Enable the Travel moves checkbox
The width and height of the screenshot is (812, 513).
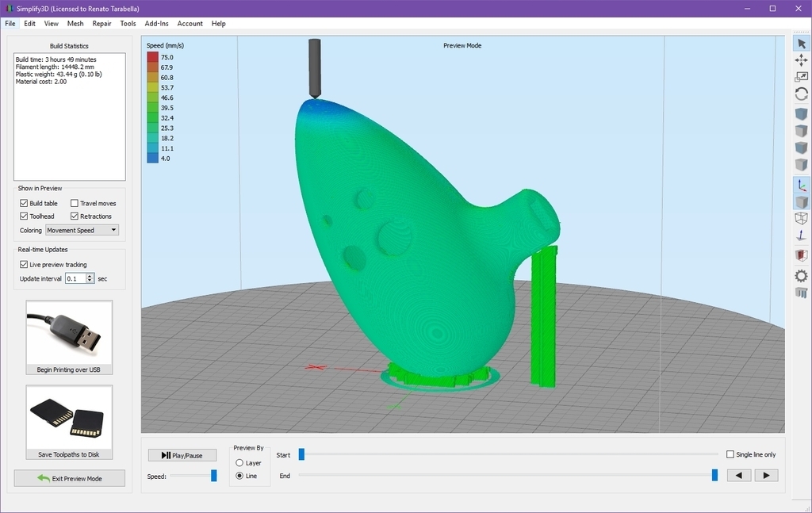click(x=75, y=204)
